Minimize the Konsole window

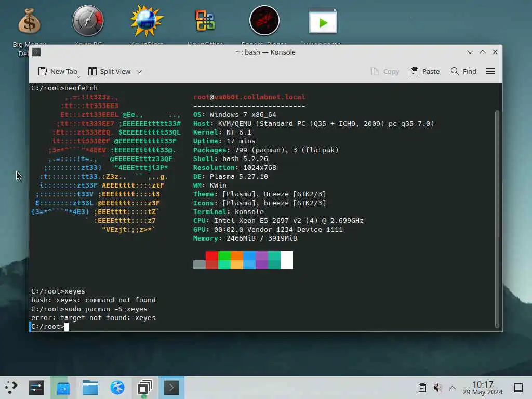click(470, 52)
